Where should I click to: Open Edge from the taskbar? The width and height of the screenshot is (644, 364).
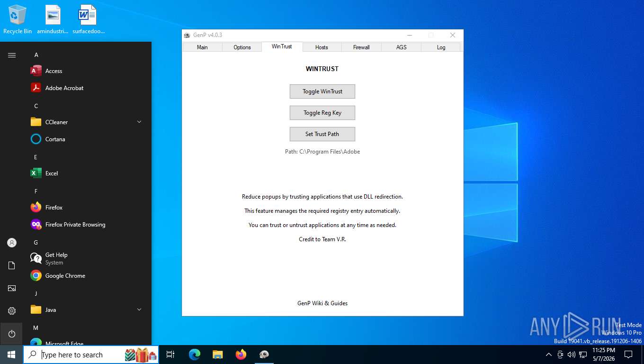[x=195, y=355]
